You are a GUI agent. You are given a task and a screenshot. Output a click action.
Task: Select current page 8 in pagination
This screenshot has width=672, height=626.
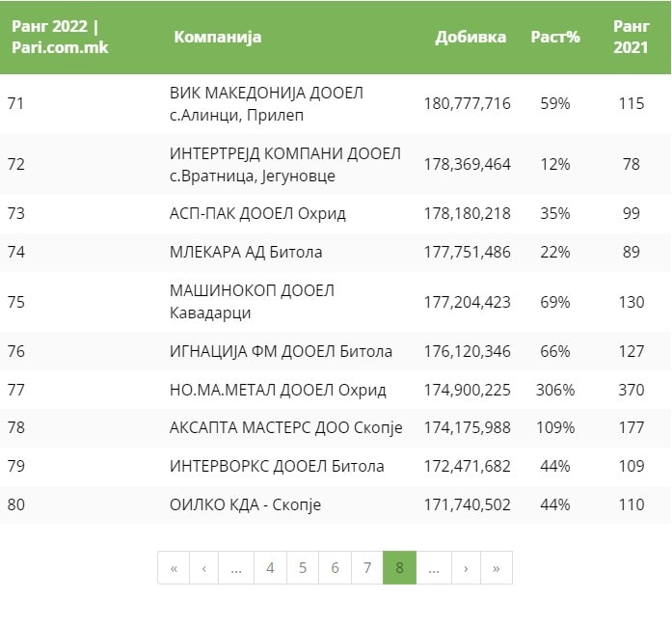(x=399, y=568)
